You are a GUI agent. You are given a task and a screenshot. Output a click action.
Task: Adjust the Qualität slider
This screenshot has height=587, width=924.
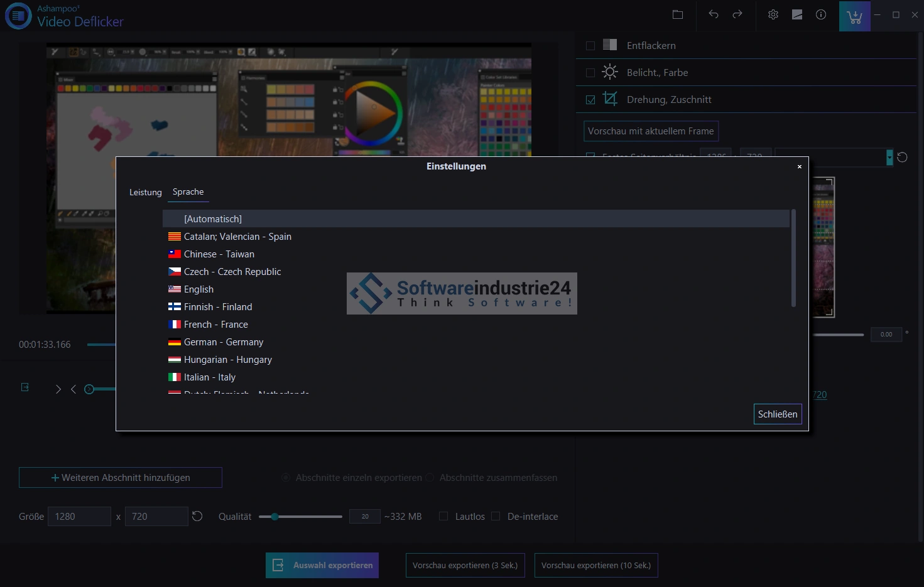point(275,517)
